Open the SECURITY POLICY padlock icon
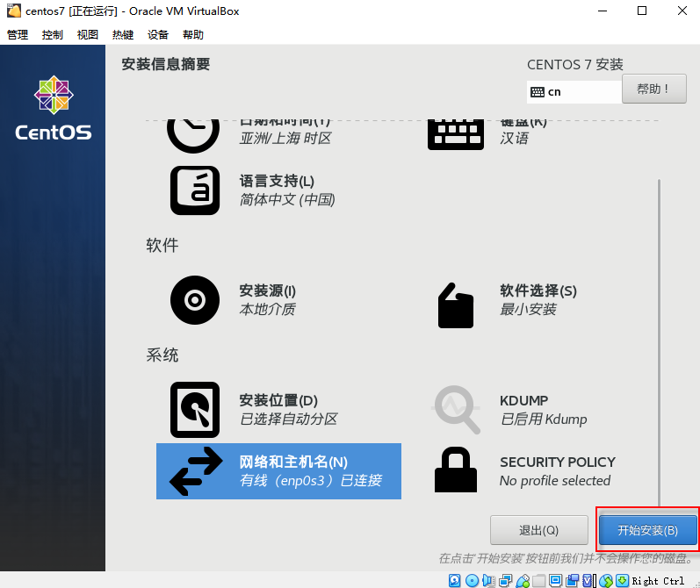Screen dimensions: 700x588 tap(455, 470)
